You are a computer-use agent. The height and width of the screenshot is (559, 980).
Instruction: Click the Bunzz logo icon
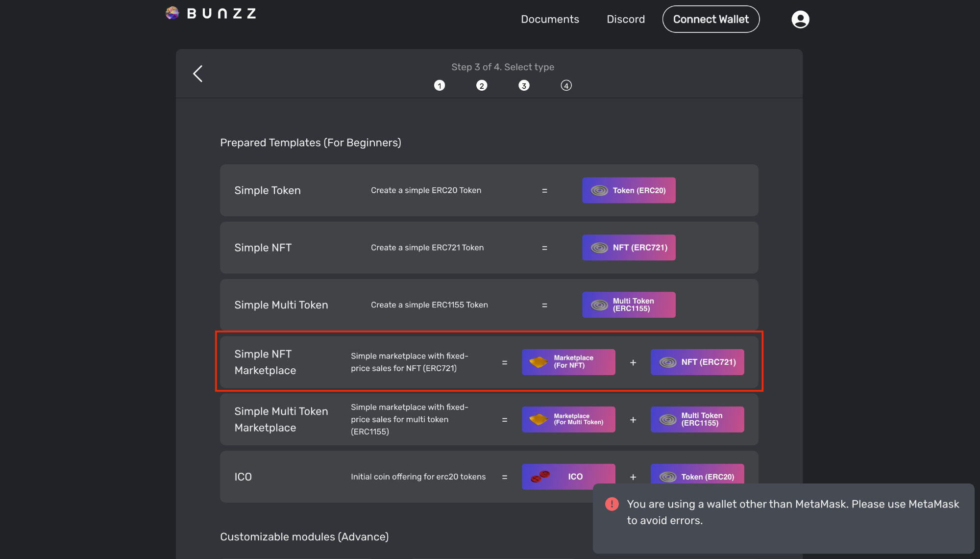[172, 13]
